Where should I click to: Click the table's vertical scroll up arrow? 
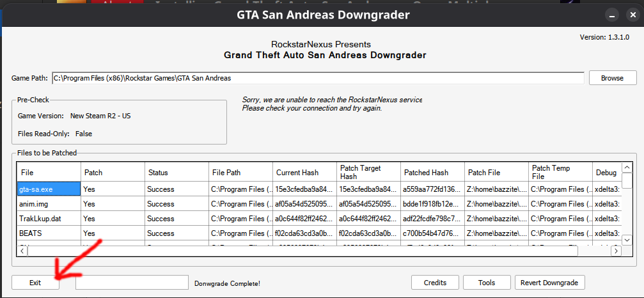(x=627, y=168)
